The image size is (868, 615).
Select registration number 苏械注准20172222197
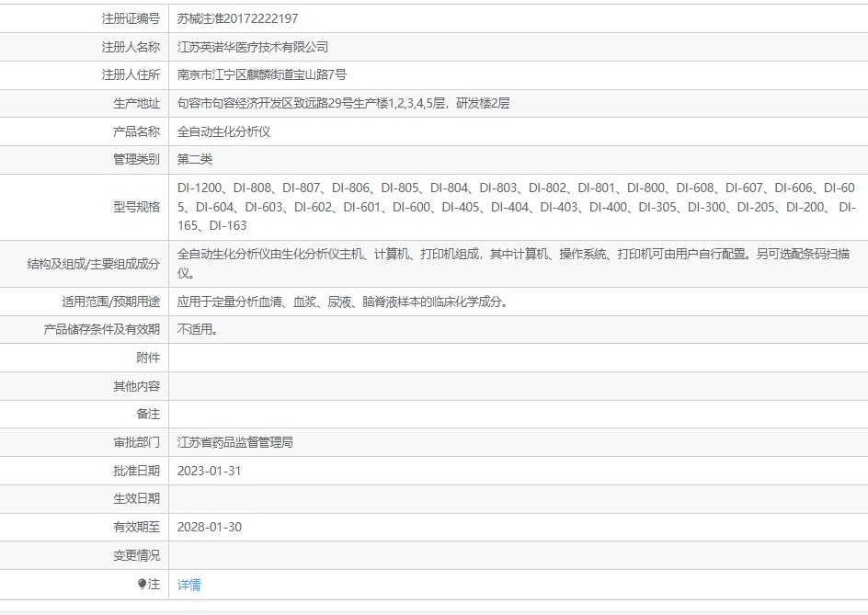(x=237, y=18)
